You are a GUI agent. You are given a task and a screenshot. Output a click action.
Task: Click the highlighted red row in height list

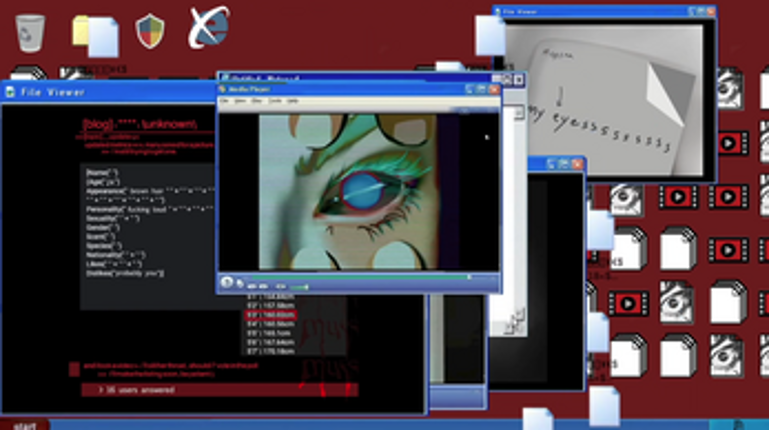pos(269,314)
